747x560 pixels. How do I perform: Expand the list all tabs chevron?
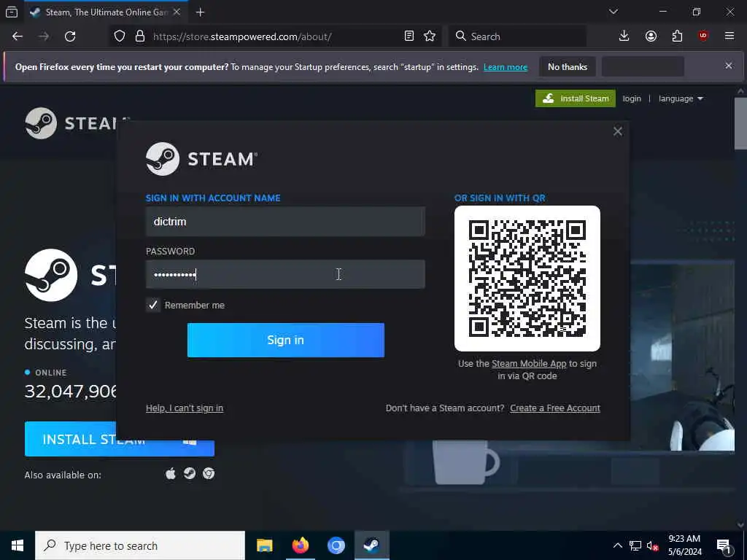613,12
